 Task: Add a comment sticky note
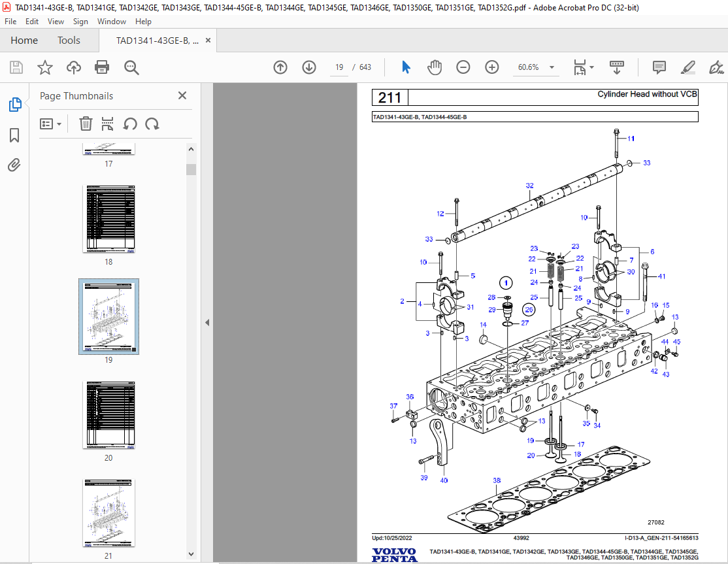tap(659, 67)
